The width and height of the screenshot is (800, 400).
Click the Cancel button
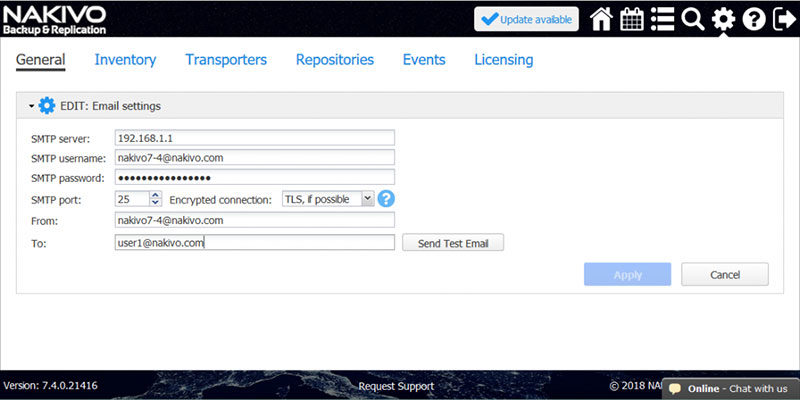coord(724,274)
